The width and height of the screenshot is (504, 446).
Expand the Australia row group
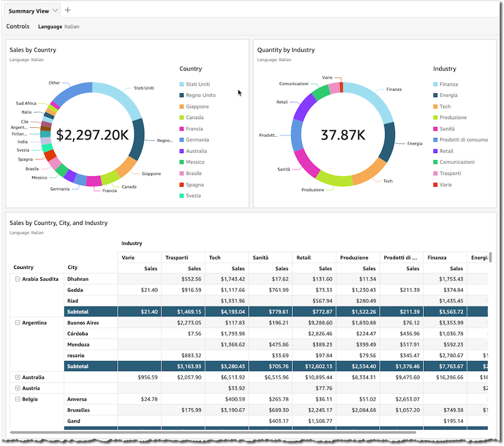click(x=17, y=377)
